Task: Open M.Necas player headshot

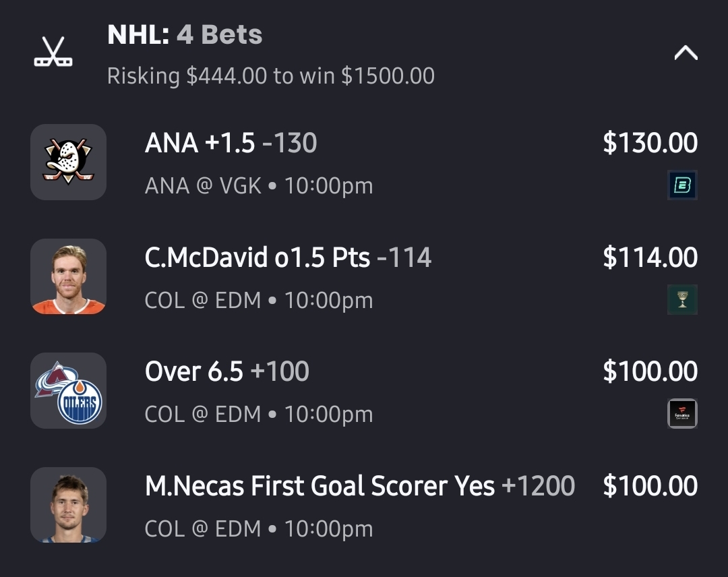Action: [x=68, y=505]
